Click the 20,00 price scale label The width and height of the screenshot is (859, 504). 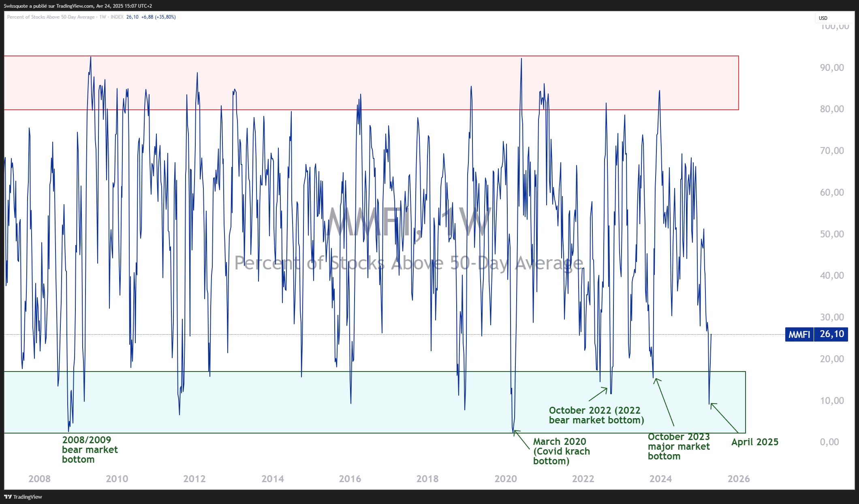pyautogui.click(x=832, y=359)
